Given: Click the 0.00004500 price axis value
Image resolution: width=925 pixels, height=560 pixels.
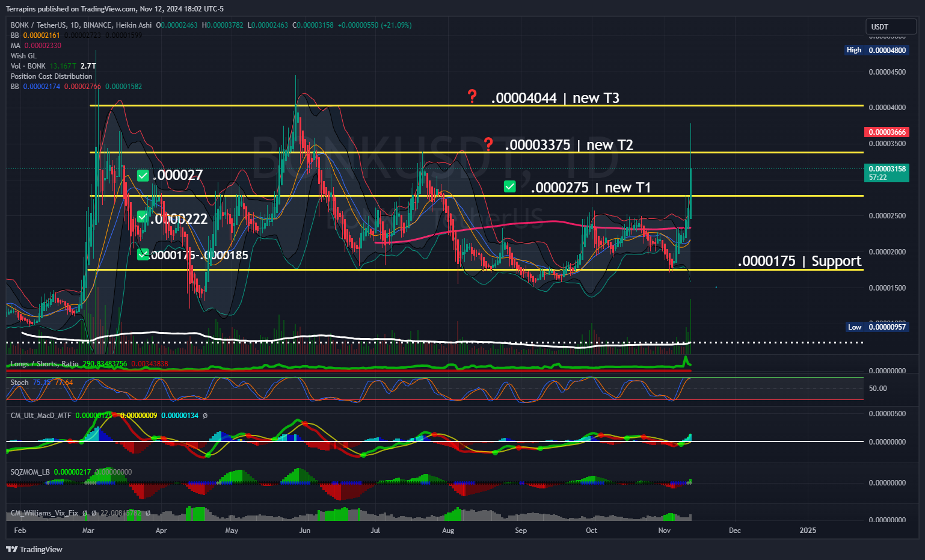Looking at the screenshot, I should [x=887, y=72].
